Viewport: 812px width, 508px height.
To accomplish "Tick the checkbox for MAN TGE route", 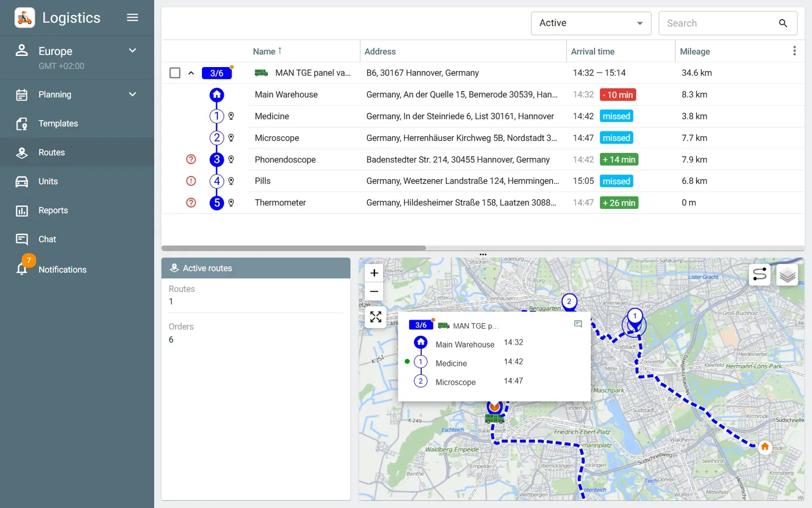I will 175,73.
